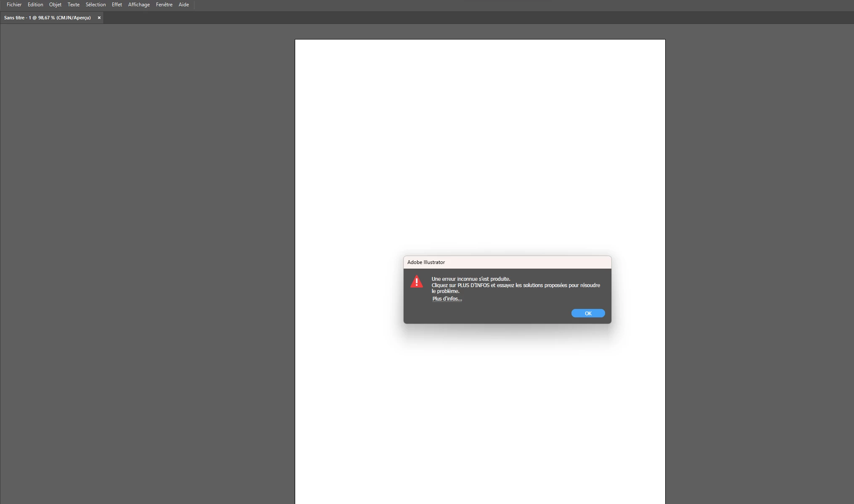Open the Objet menu
This screenshot has height=504, width=854.
(x=55, y=5)
